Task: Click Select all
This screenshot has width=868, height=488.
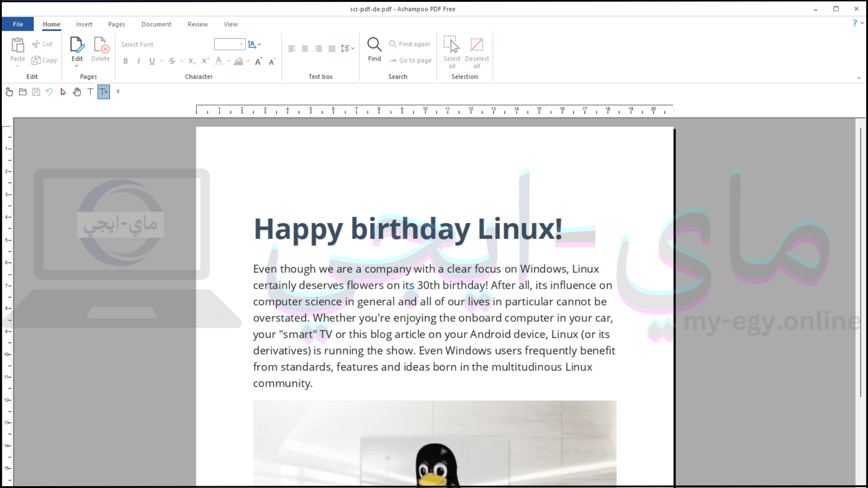Action: [452, 52]
